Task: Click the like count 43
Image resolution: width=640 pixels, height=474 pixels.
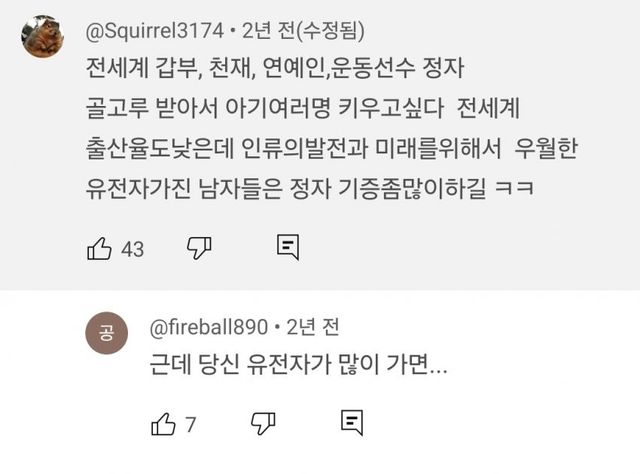Action: (132, 249)
